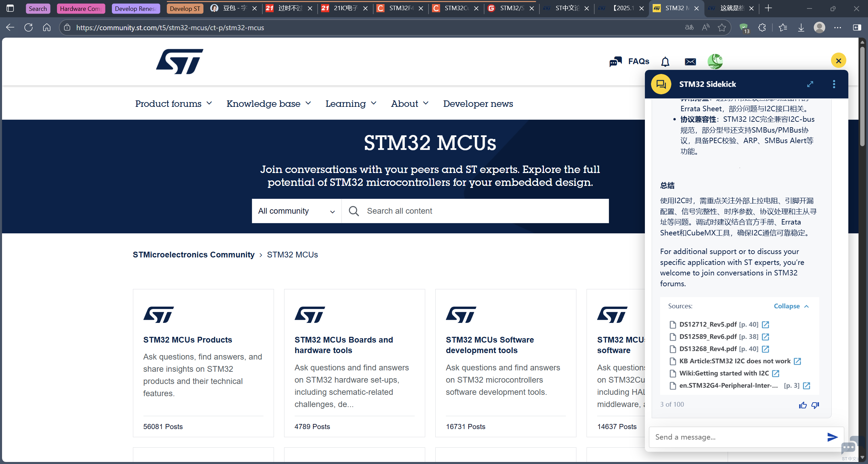
Task: Expand the Product forums menu
Action: [x=173, y=103]
